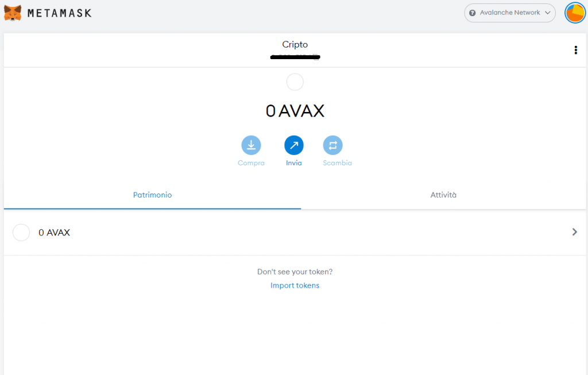Expand the network selector chevron
This screenshot has width=588, height=375.
click(547, 13)
